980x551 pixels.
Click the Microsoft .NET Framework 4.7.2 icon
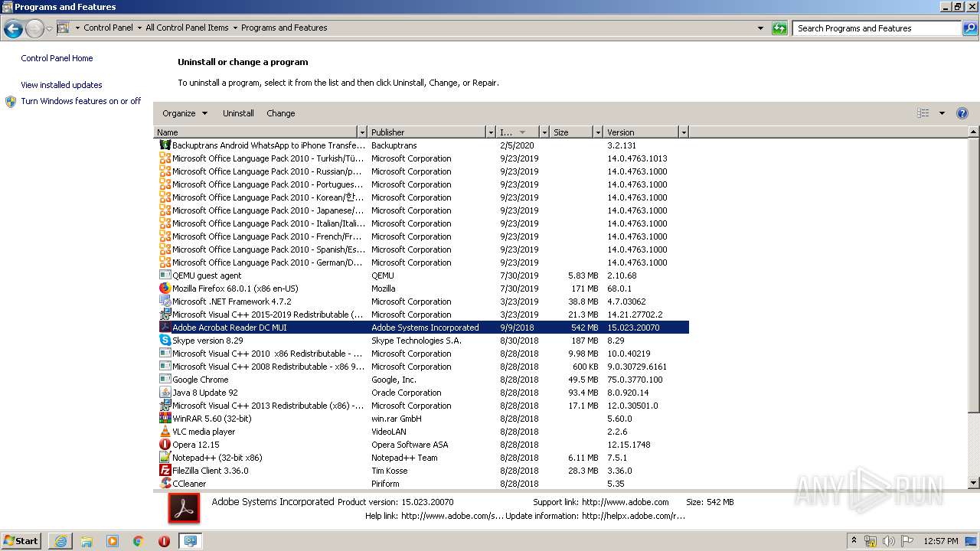point(165,302)
